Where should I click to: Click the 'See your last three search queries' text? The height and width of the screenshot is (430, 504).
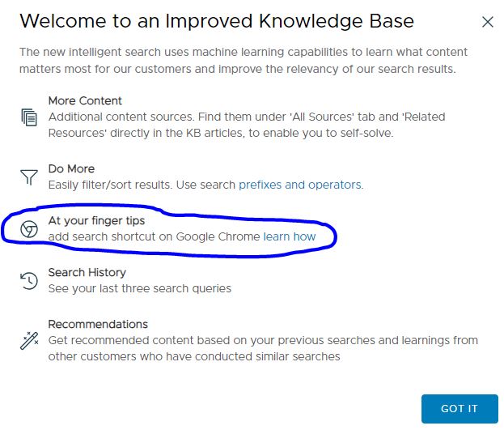(139, 288)
